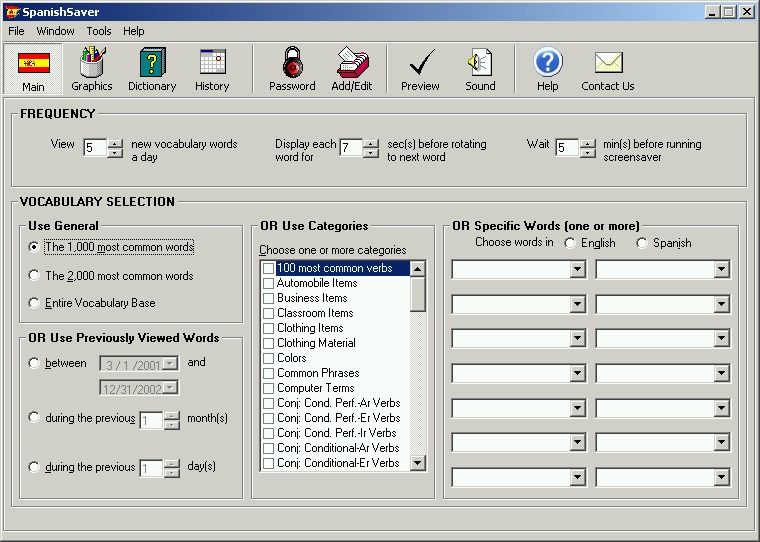This screenshot has height=542, width=760.
Task: Click the View words per day field
Action: click(95, 148)
